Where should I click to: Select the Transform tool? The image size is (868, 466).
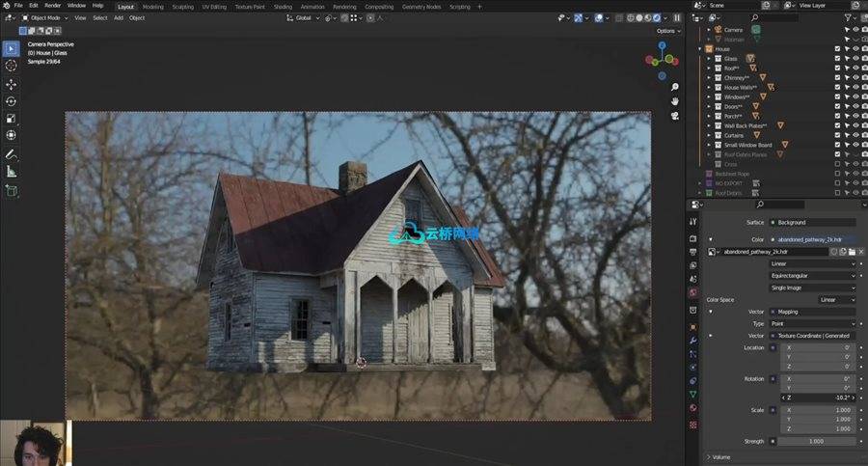[x=11, y=135]
